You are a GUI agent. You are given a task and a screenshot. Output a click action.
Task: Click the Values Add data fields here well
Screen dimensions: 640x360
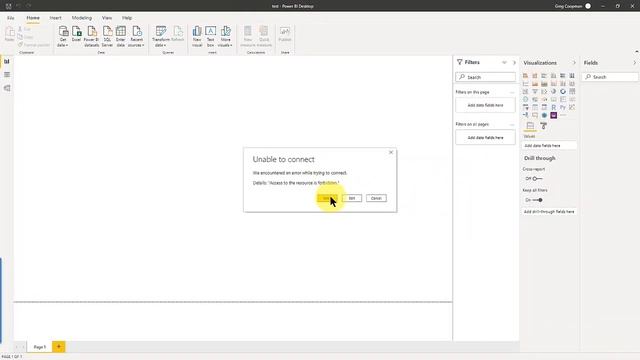pos(549,146)
